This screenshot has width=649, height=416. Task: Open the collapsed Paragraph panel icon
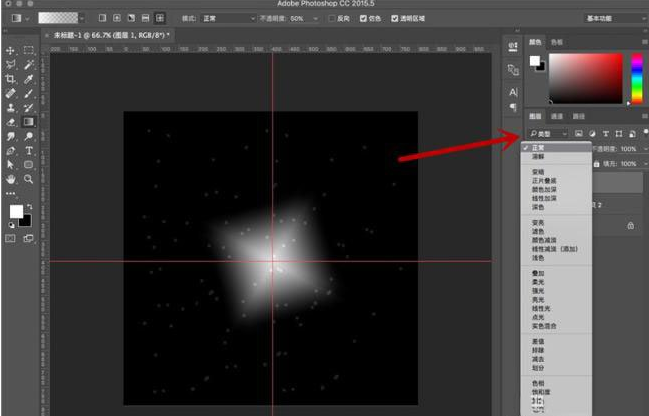tap(513, 107)
